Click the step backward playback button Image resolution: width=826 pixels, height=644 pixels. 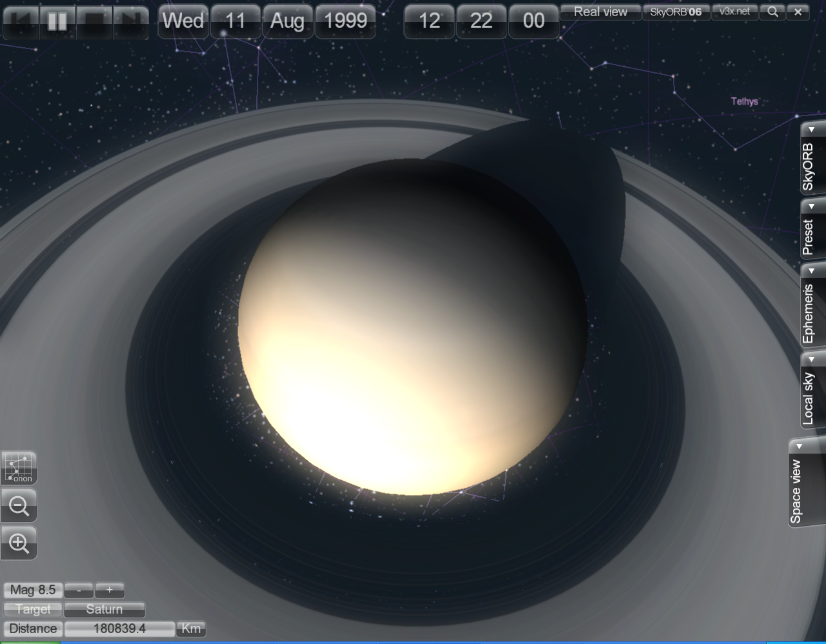(x=21, y=21)
